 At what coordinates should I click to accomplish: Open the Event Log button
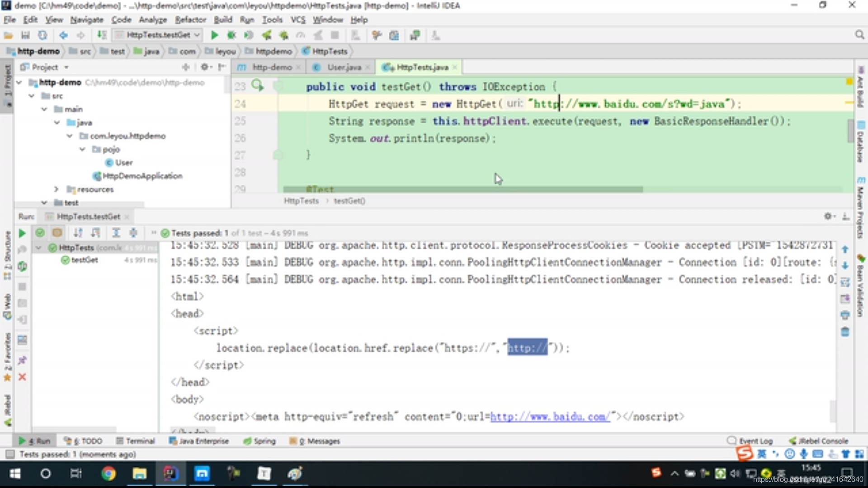[750, 441]
